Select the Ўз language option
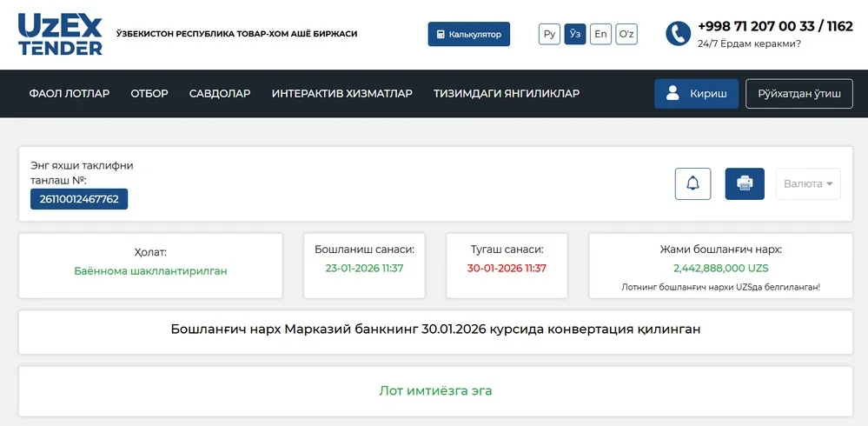This screenshot has height=426, width=868. point(574,34)
